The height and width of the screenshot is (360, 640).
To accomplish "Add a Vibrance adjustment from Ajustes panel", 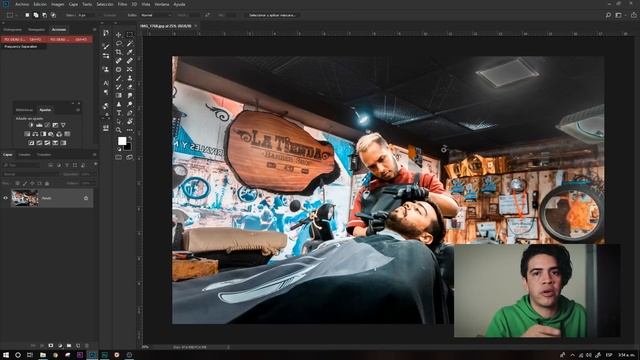I will (63, 125).
